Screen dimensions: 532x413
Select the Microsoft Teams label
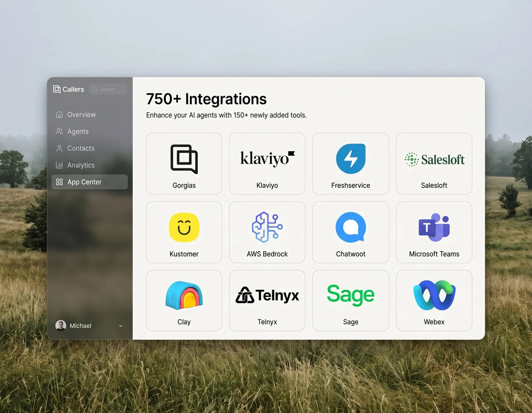[x=434, y=254]
